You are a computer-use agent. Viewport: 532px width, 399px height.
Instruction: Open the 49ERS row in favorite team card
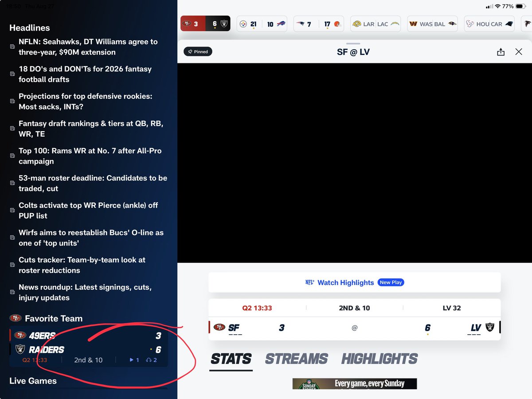click(89, 336)
